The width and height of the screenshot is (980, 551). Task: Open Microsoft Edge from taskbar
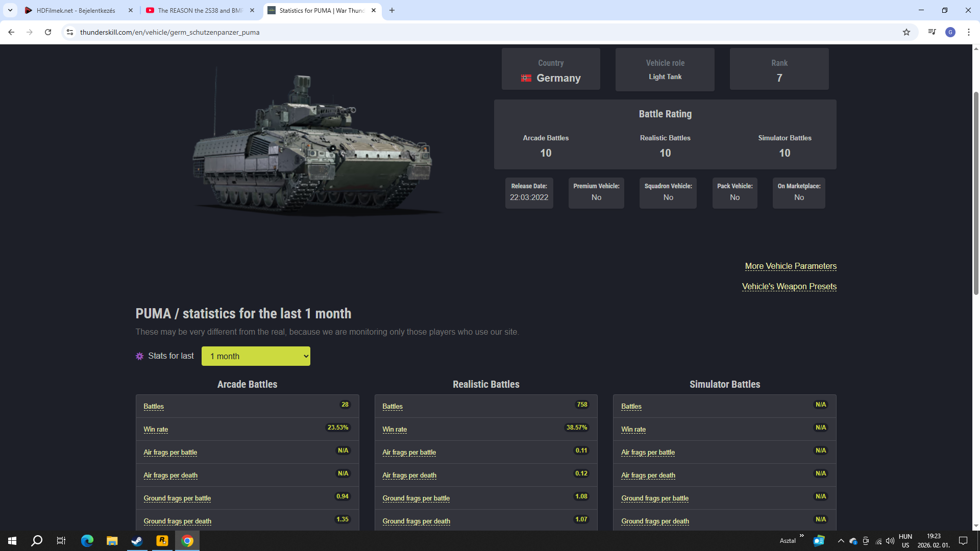[87, 541]
